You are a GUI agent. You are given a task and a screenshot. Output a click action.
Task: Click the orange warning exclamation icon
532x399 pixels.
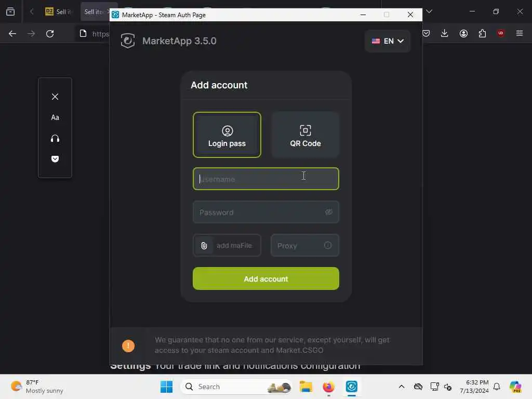click(128, 345)
